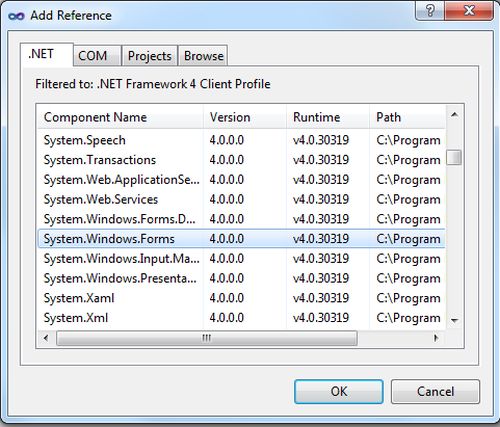Image resolution: width=500 pixels, height=427 pixels.
Task: Close the Add Reference dialog
Action: [x=469, y=12]
